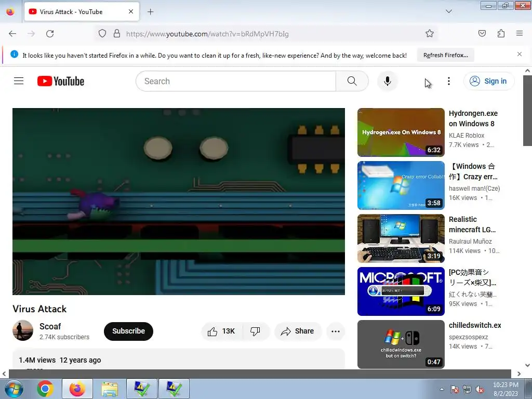Switch to Firefox taskbar button
The width and height of the screenshot is (532, 399).
click(77, 389)
